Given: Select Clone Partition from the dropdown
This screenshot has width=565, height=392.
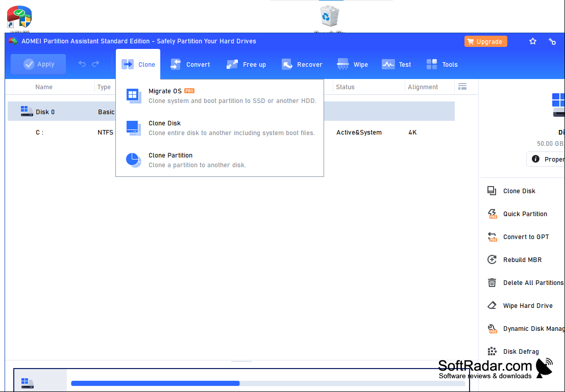Looking at the screenshot, I should click(220, 160).
